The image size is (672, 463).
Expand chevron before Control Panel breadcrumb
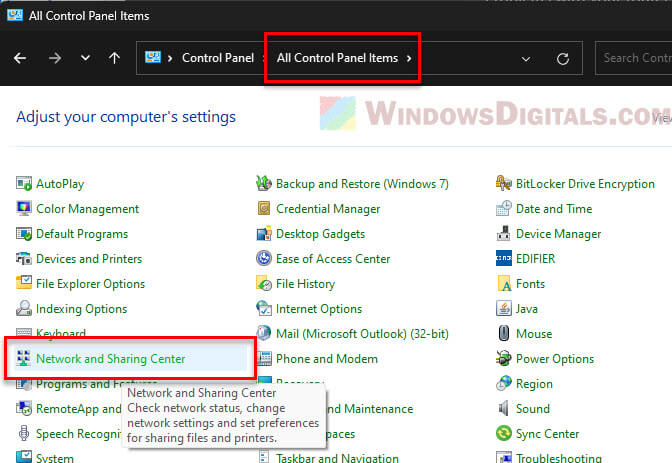(x=170, y=58)
